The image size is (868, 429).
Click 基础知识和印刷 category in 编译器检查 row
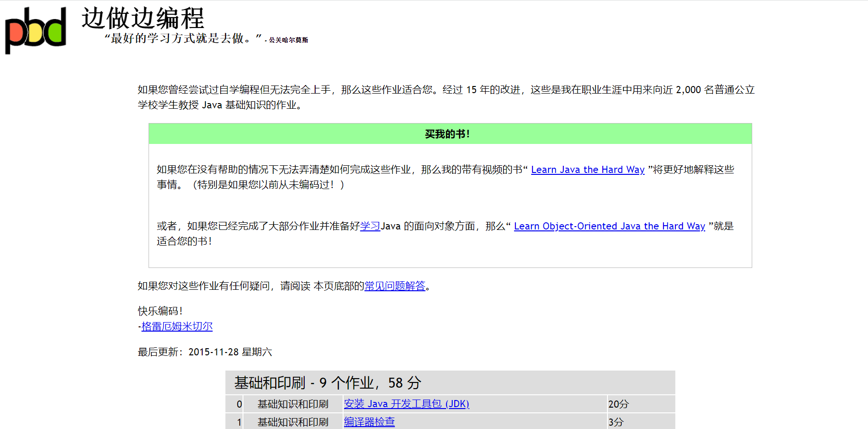(293, 422)
